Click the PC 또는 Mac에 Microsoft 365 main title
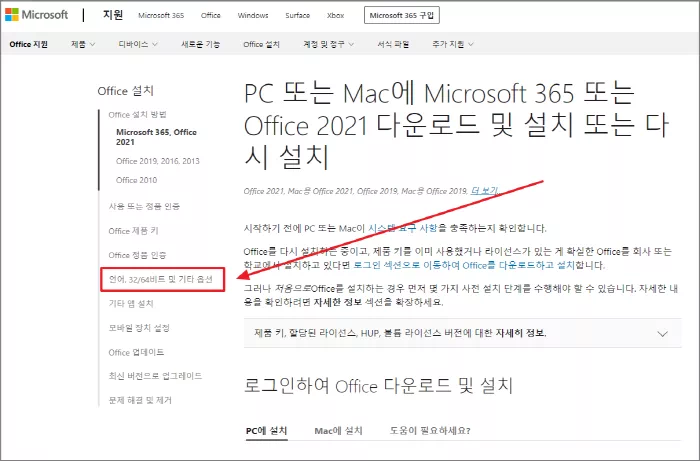 [456, 126]
